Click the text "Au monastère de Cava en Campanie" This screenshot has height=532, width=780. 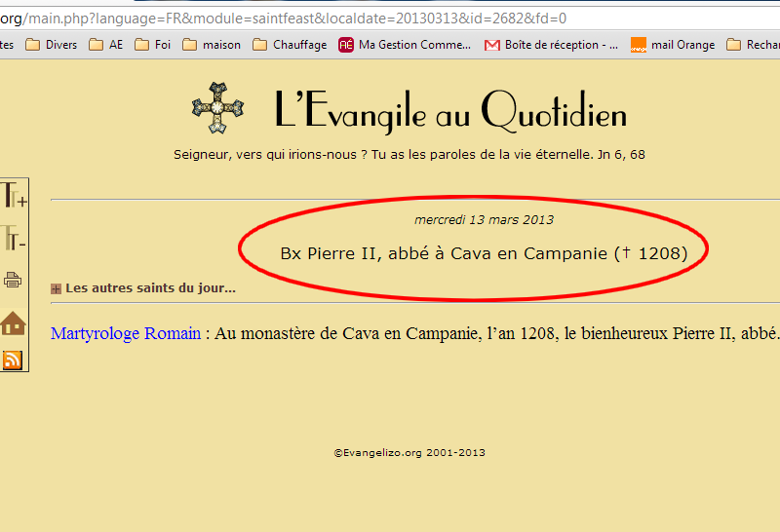348,333
